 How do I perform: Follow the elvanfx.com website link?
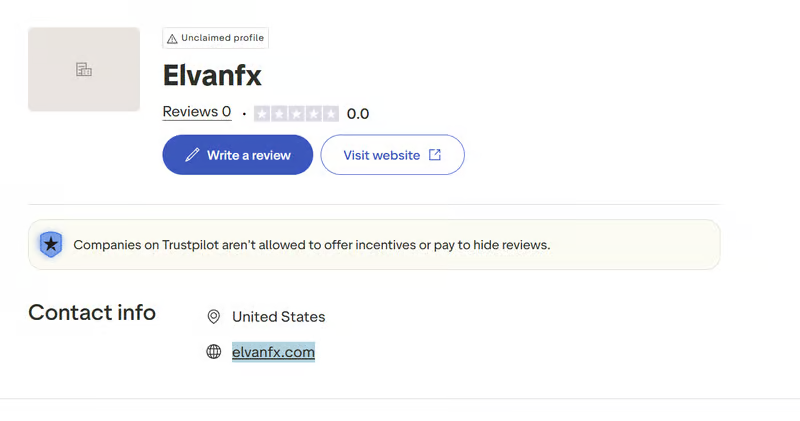click(273, 352)
